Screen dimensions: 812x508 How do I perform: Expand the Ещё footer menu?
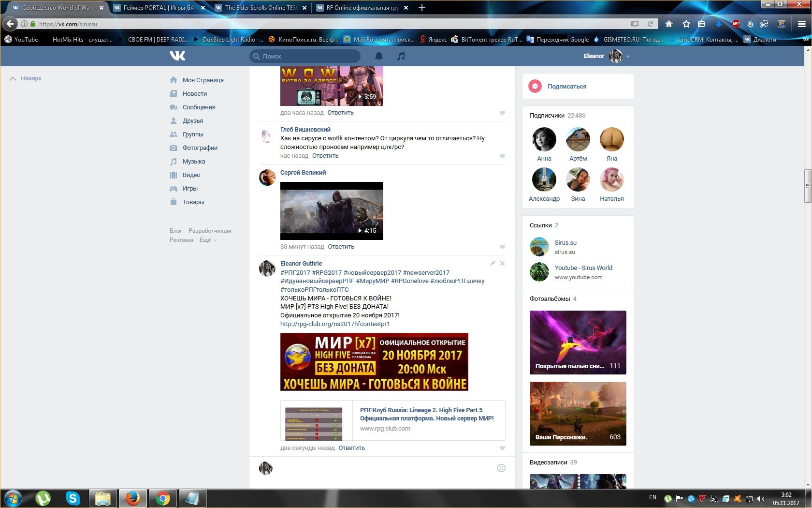(208, 240)
